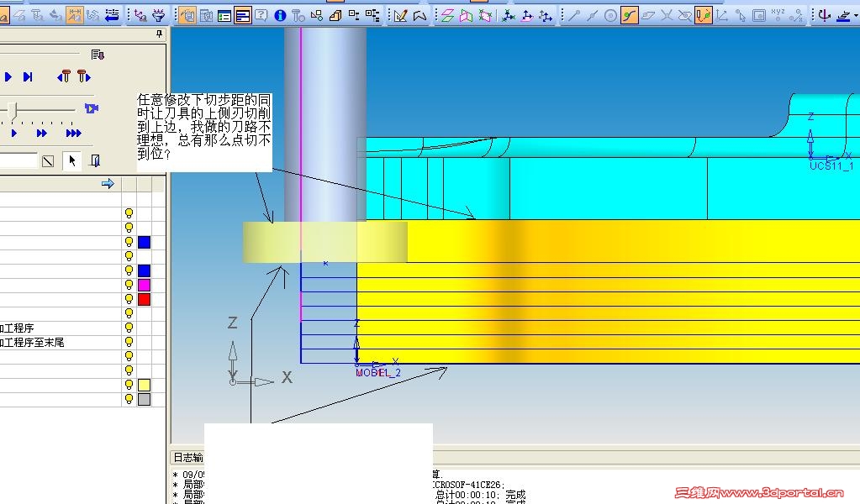The image size is (860, 504).
Task: Toggle lightbulb next to red swatch
Action: (129, 299)
